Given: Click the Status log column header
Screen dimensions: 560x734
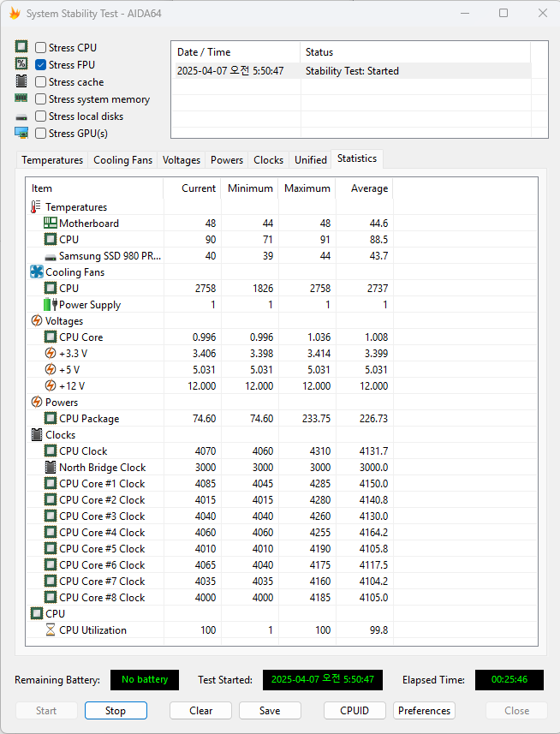Looking at the screenshot, I should point(415,52).
